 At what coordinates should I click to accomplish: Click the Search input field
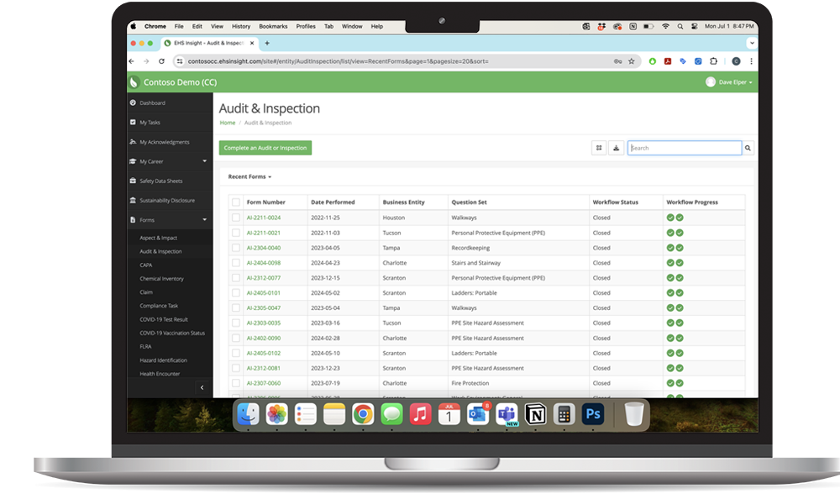(x=685, y=148)
